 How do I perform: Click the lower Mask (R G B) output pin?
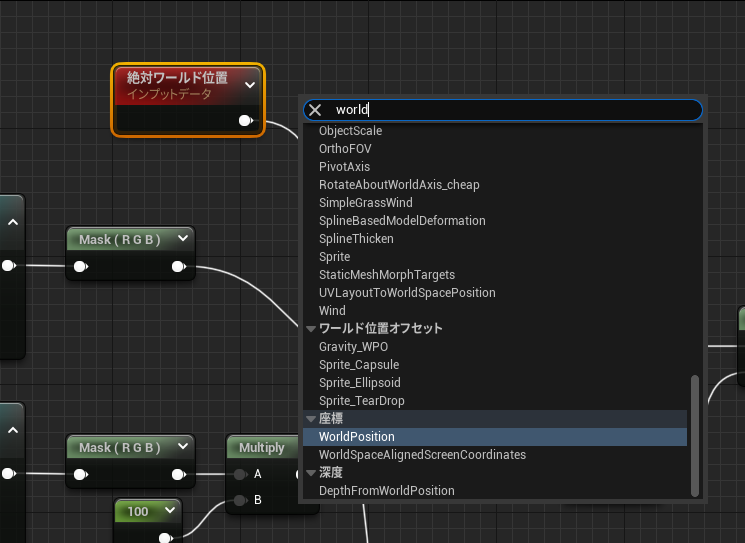(179, 474)
